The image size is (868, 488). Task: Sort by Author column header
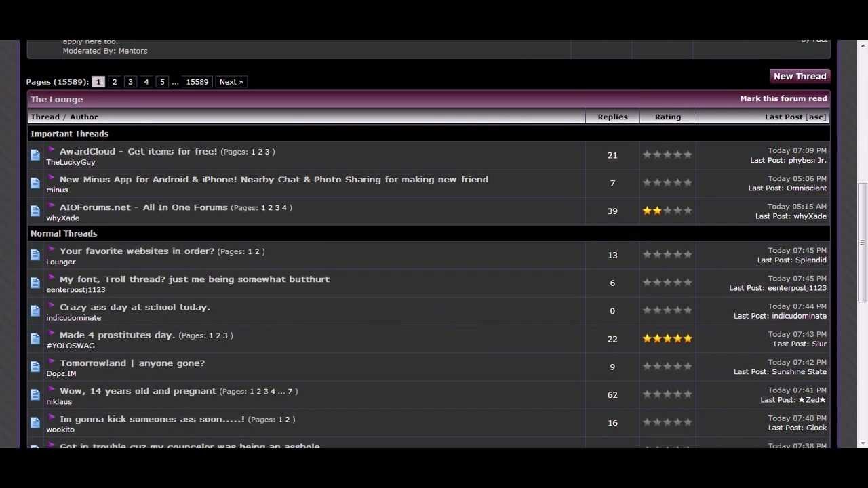point(84,117)
